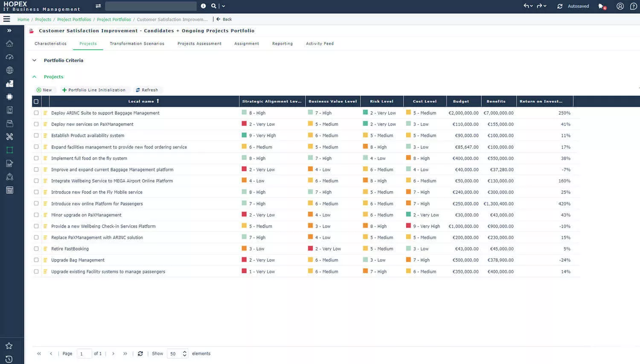The width and height of the screenshot is (640, 364).
Task: Go to next page arrow
Action: click(x=113, y=354)
